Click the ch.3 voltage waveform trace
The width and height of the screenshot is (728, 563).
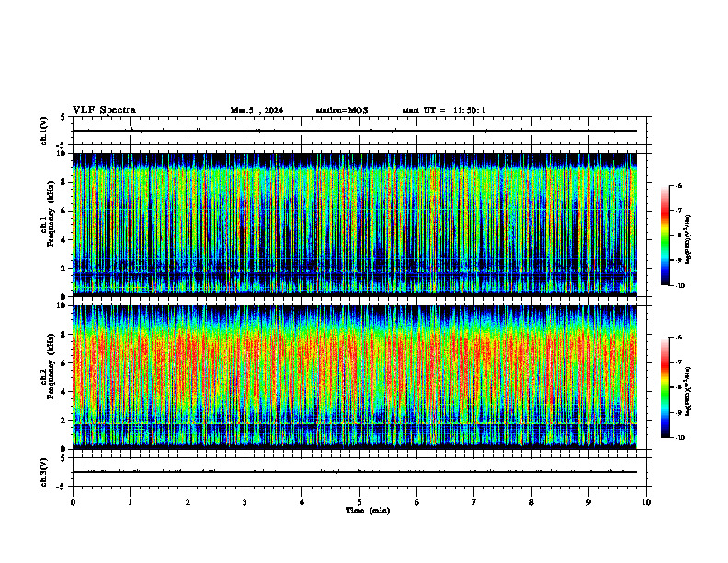click(x=355, y=472)
